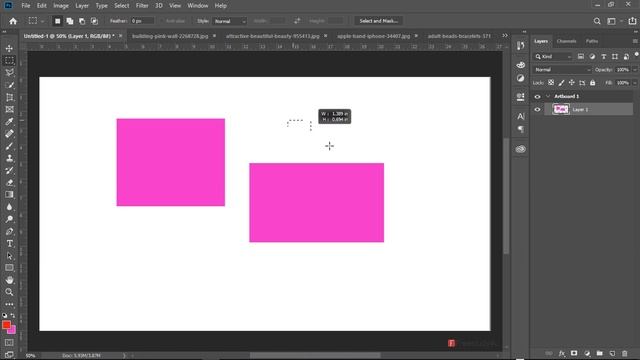Select the Rectangle shape tool
Image resolution: width=640 pixels, height=360 pixels.
click(9, 268)
